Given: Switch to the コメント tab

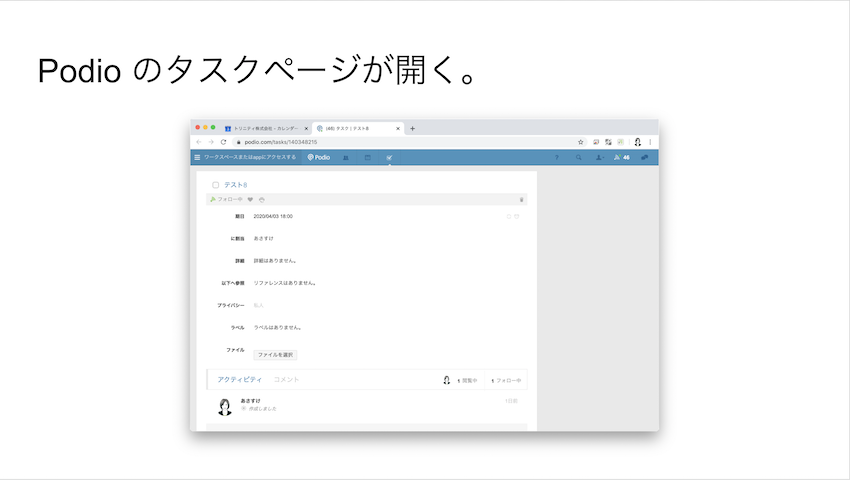Looking at the screenshot, I should pyautogui.click(x=286, y=380).
